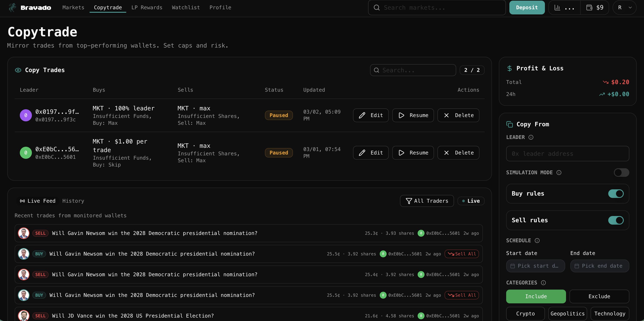
Task: Open the Pick start date picker
Action: pyautogui.click(x=535, y=266)
